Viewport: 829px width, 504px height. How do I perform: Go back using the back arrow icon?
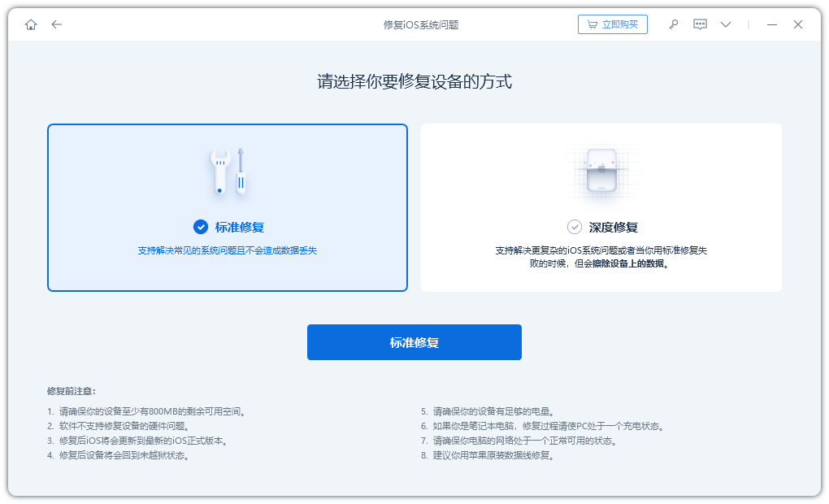pos(56,24)
